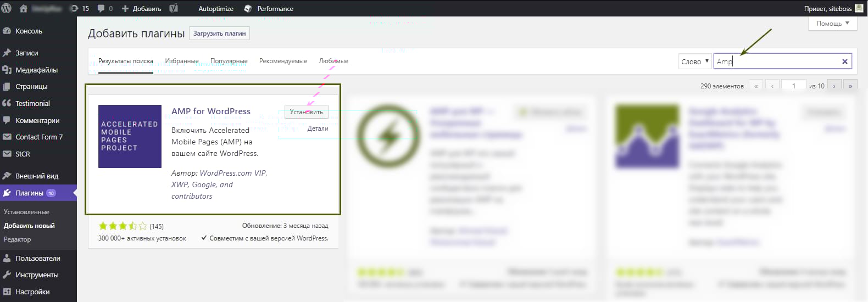
Task: Click the Установить button for AMP for WordPress
Action: [306, 112]
